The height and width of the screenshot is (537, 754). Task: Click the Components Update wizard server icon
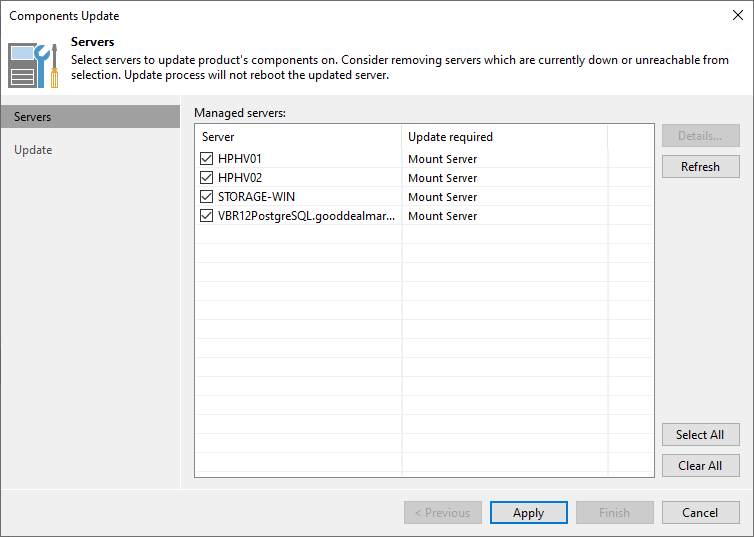(34, 64)
